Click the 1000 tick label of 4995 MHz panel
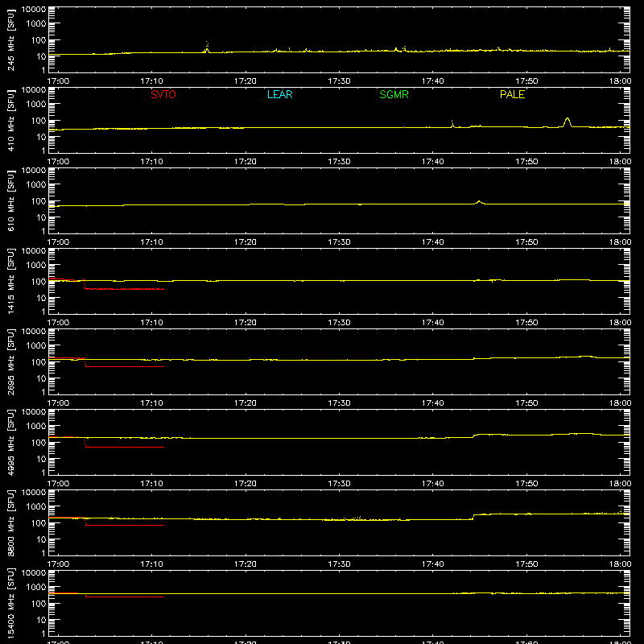644x644 pixels. (x=36, y=427)
